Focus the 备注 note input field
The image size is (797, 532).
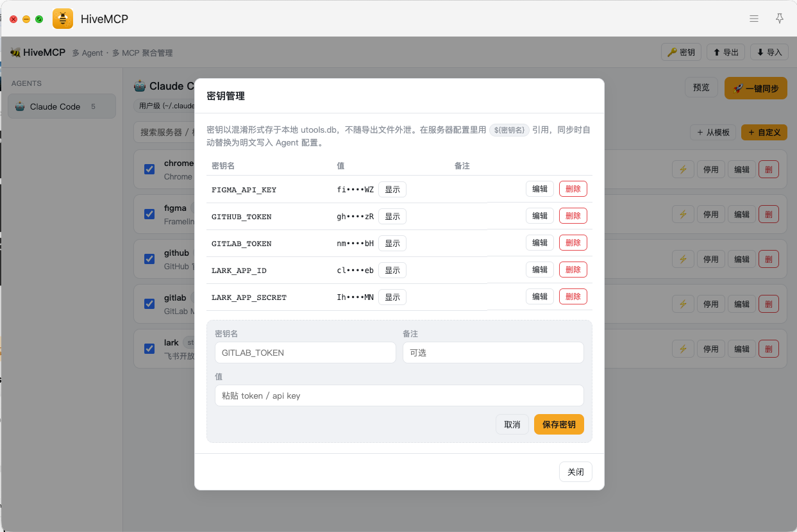[x=493, y=353]
